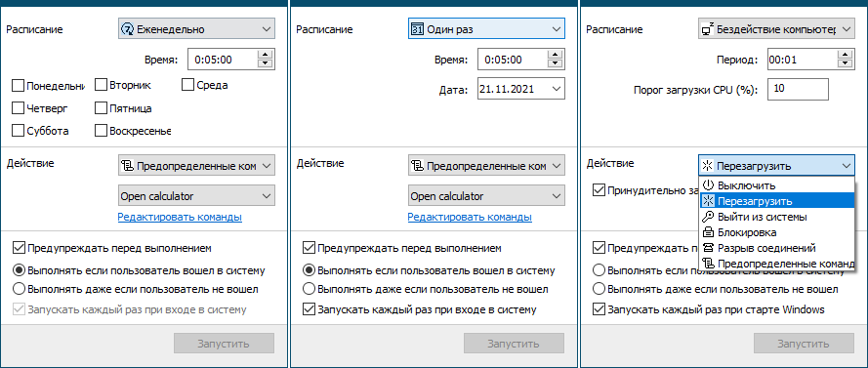Click the script icon in Один раз action combo

(x=418, y=165)
